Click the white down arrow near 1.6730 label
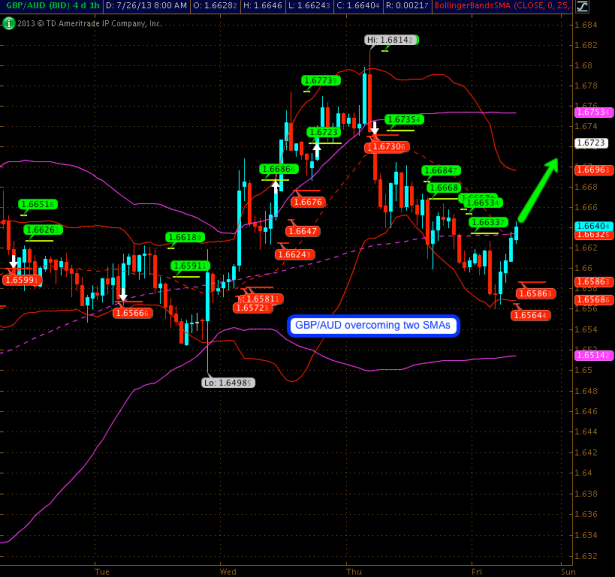This screenshot has width=615, height=577. tap(375, 128)
